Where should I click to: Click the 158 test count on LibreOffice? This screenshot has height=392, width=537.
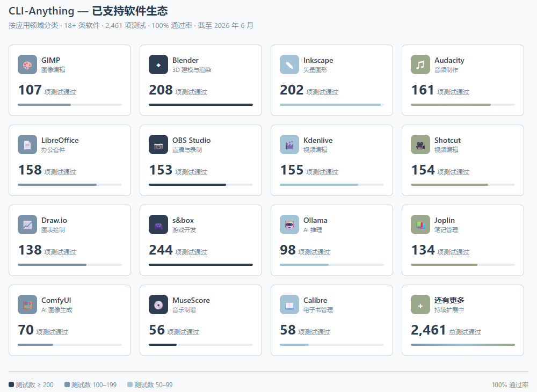pos(30,170)
